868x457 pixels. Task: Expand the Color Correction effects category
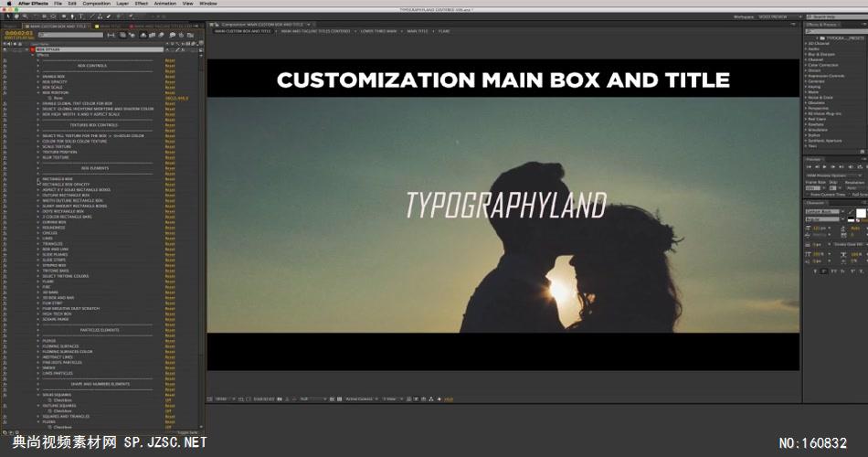pyautogui.click(x=823, y=65)
